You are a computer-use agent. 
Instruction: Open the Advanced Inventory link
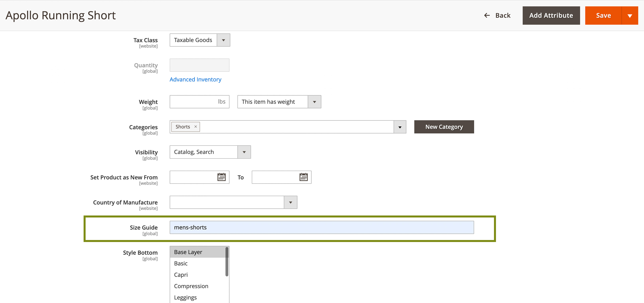click(195, 79)
